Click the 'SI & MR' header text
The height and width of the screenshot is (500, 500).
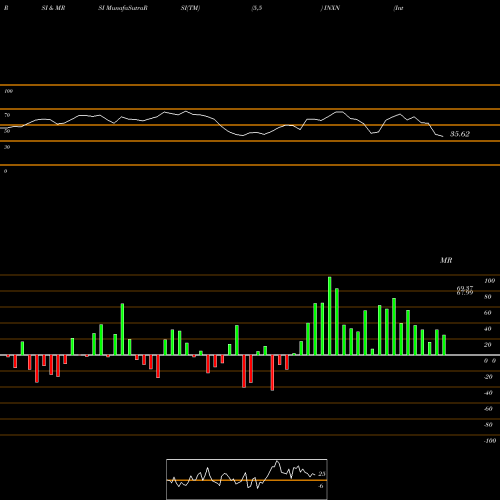coord(53,8)
